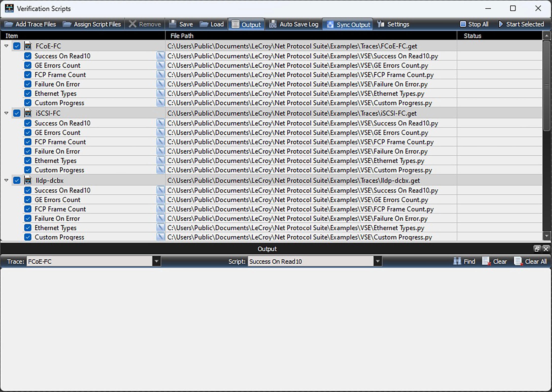The image size is (552, 392).
Task: Click edit-script icon for iSCSI-FC Failure On Error
Action: click(x=160, y=151)
